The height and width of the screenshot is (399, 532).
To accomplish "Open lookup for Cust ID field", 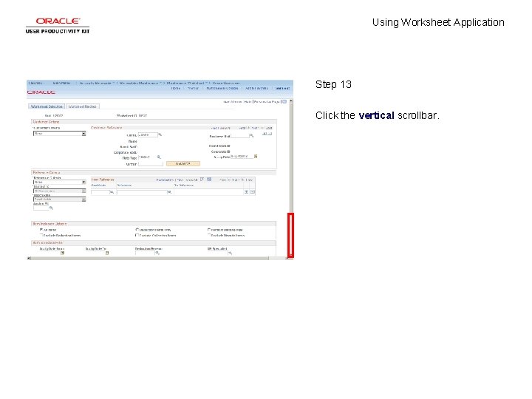I will tap(160, 134).
